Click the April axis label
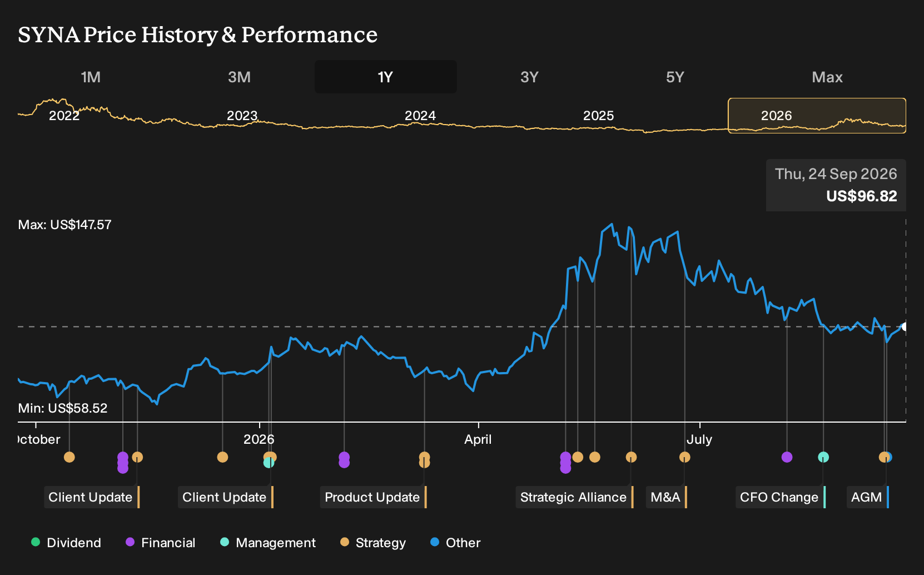Viewport: 924px width, 575px height. point(478,439)
